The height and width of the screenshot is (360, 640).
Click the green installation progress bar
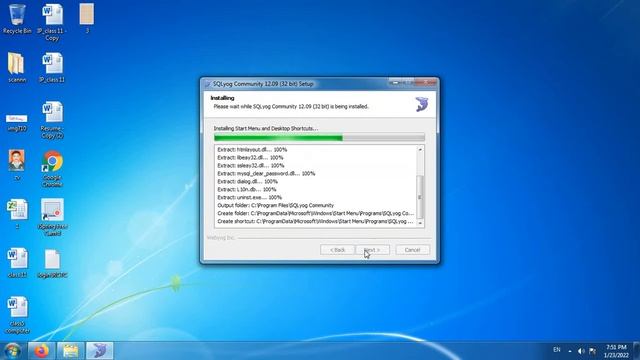point(319,138)
